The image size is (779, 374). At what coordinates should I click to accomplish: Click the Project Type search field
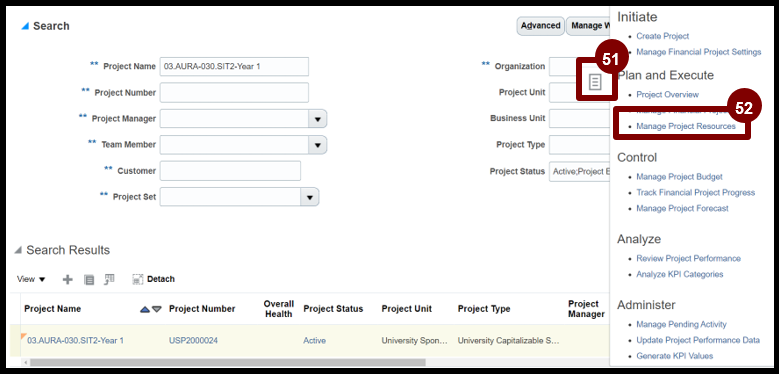[x=579, y=145]
